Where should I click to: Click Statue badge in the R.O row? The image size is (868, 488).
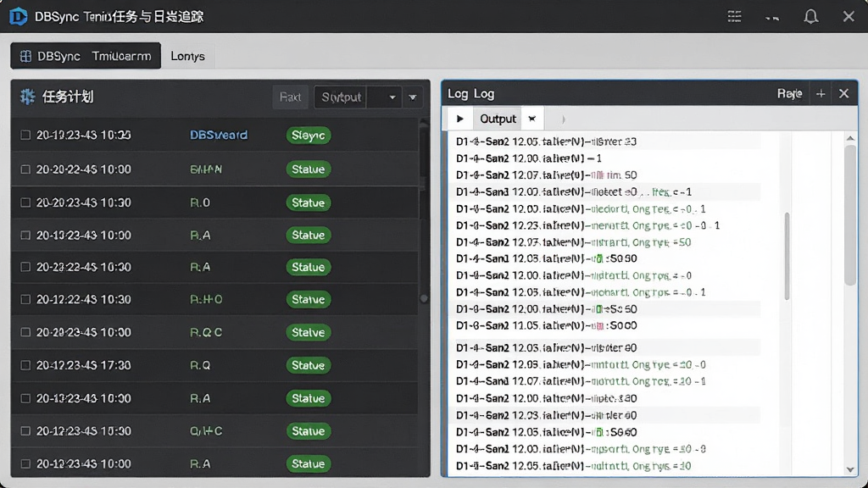(309, 202)
